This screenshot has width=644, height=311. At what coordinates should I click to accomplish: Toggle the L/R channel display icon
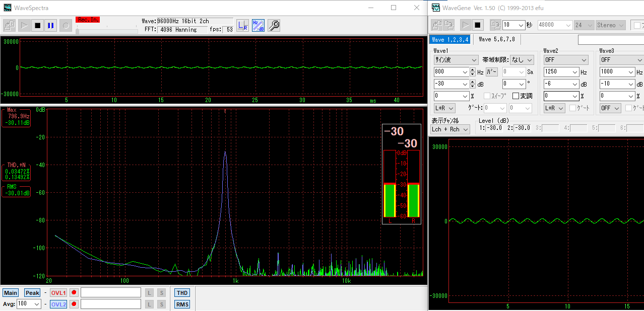coord(243,25)
